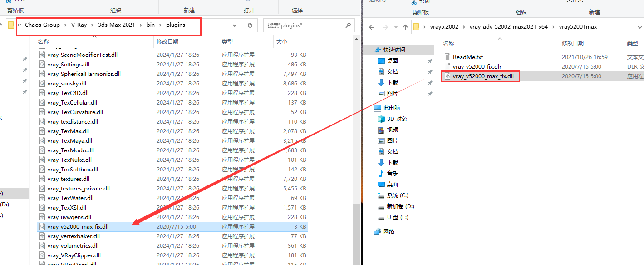644x265 pixels.
Task: Click forward arrow in vray52001max window
Action: pyautogui.click(x=385, y=27)
